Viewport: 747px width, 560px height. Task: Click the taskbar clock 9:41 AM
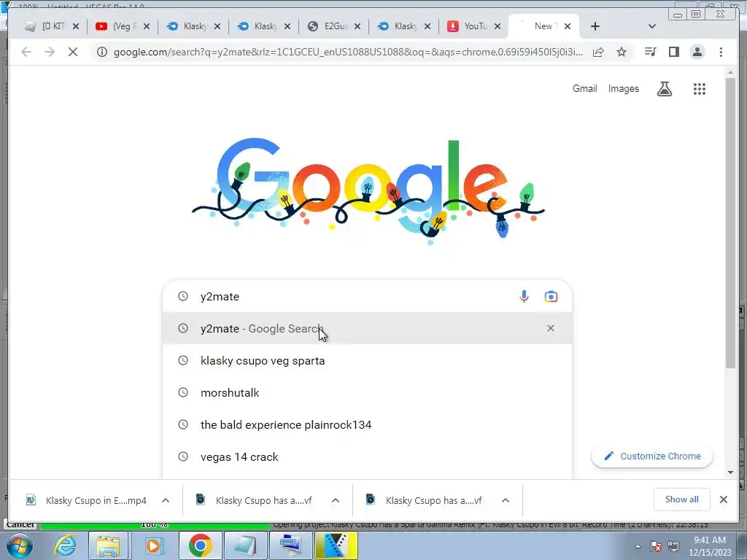709,545
